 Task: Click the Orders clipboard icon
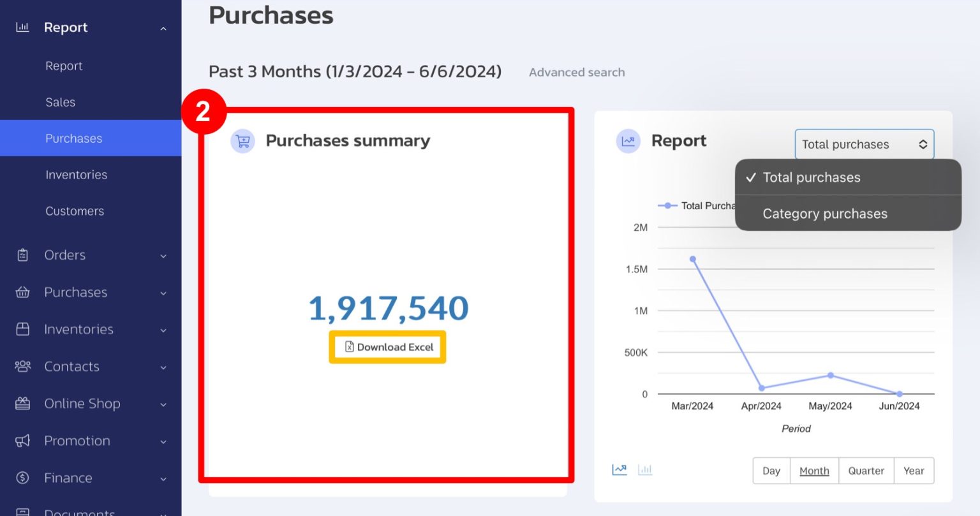pos(23,254)
